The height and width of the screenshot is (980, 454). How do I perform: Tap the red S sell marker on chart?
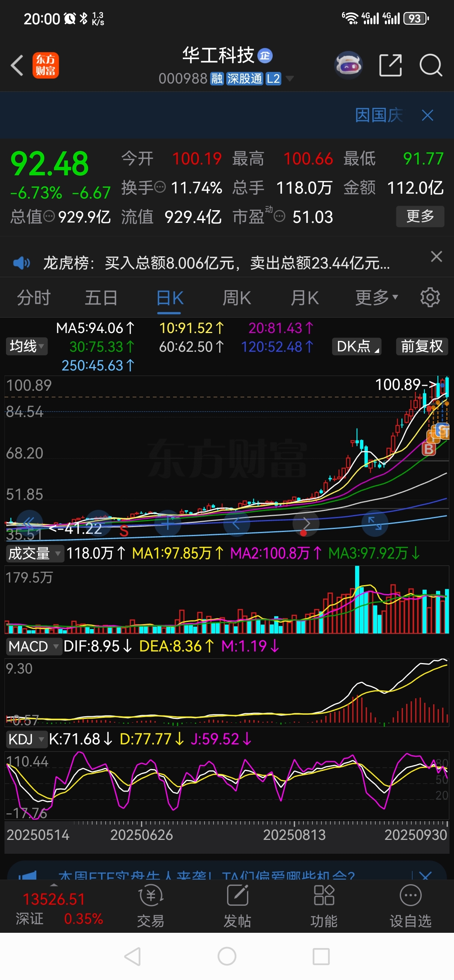[124, 531]
